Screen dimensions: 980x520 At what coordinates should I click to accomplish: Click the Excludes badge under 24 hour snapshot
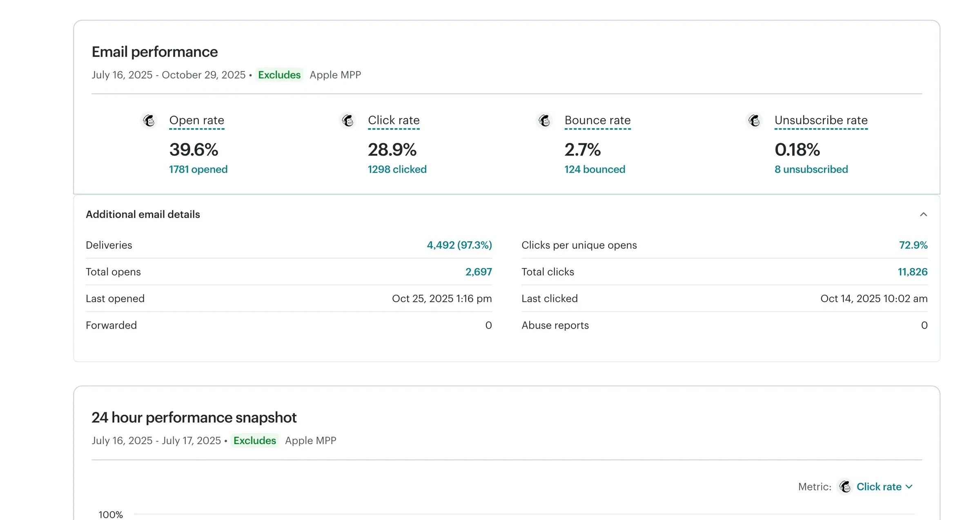255,440
